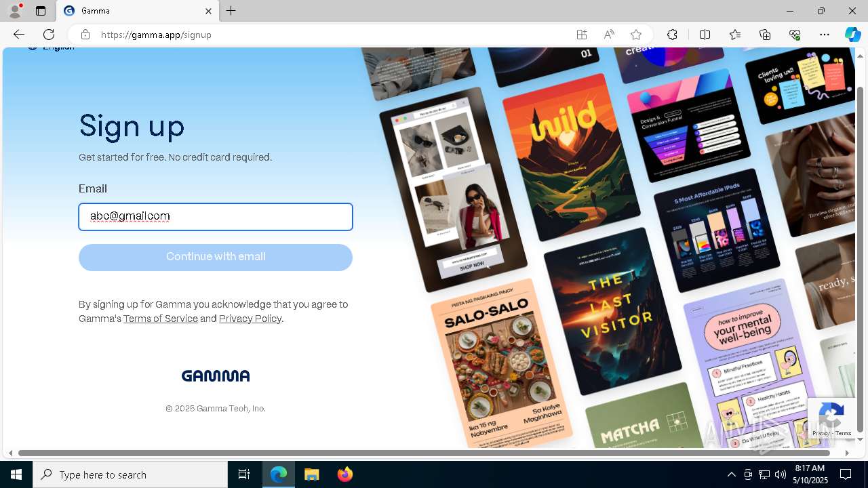
Task: Open the notification center
Action: click(x=846, y=474)
